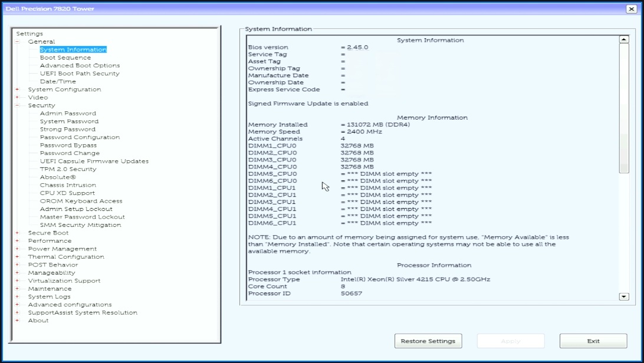Expand the SupportAssist System Resolution node
The image size is (644, 363).
(17, 313)
